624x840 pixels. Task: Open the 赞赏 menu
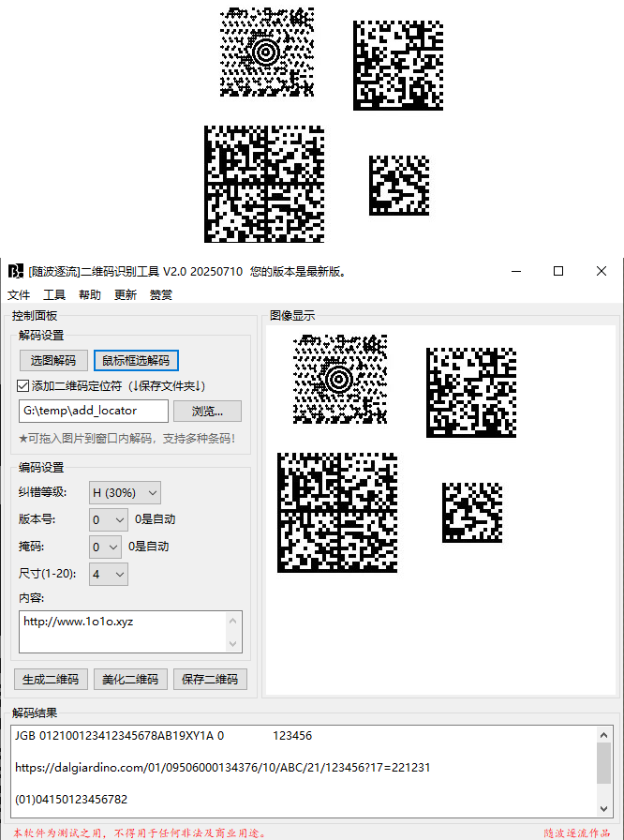(160, 294)
